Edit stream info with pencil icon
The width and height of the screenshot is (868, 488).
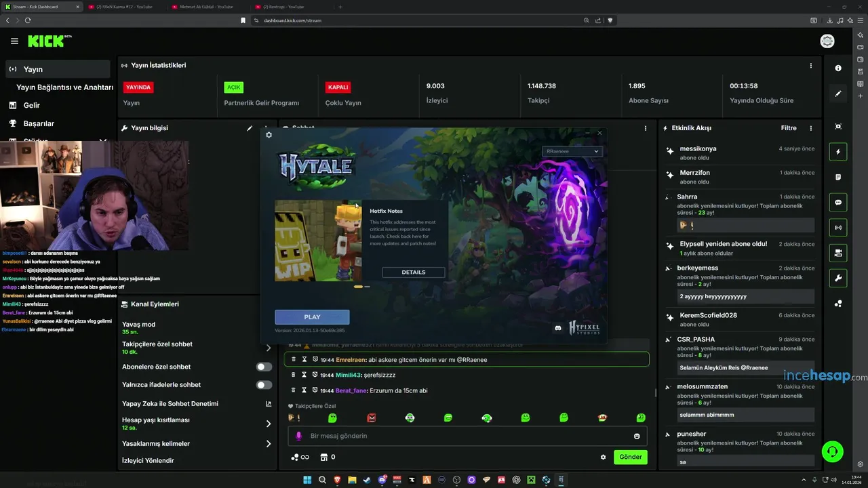click(x=250, y=128)
